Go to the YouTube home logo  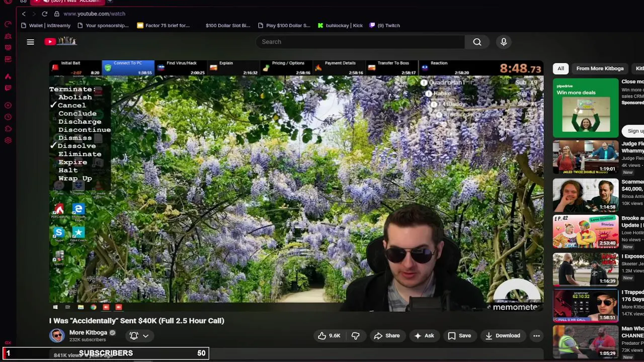pyautogui.click(x=60, y=42)
